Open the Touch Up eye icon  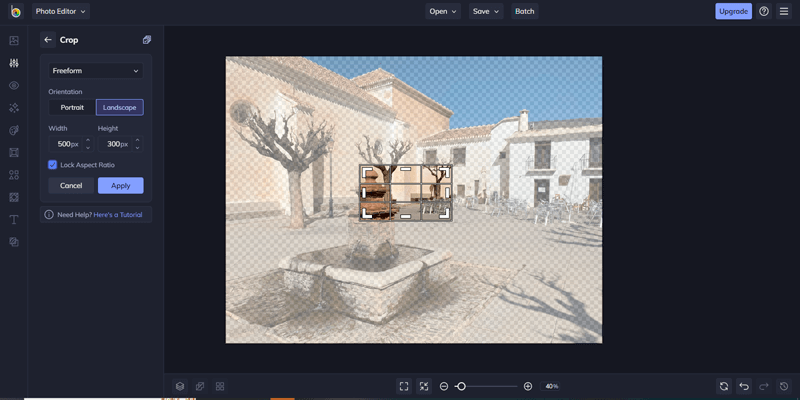14,85
